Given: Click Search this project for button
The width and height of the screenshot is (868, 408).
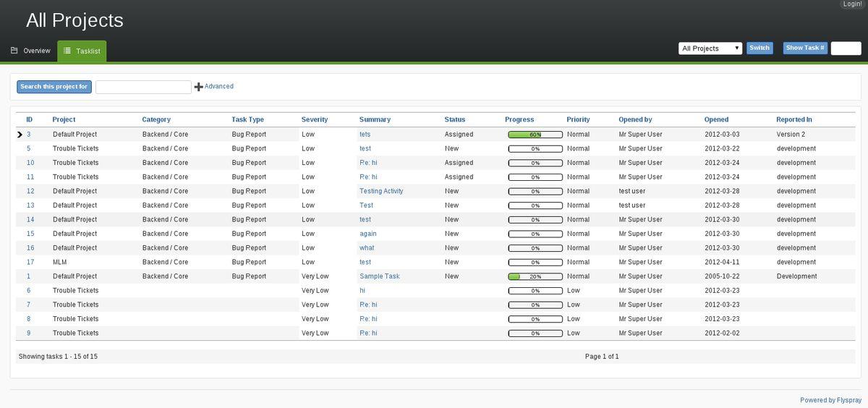Looking at the screenshot, I should (x=54, y=87).
